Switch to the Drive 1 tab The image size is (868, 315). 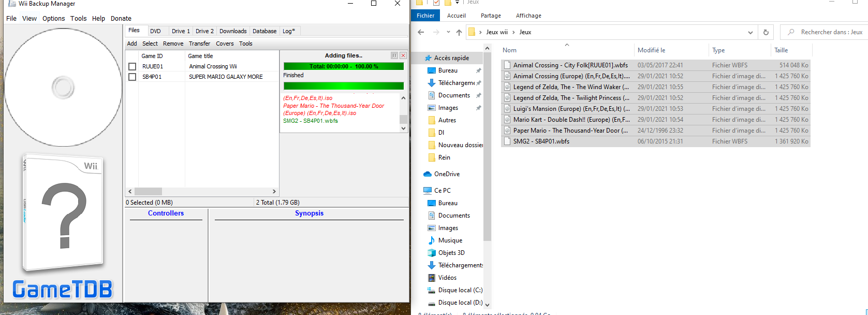click(x=181, y=31)
